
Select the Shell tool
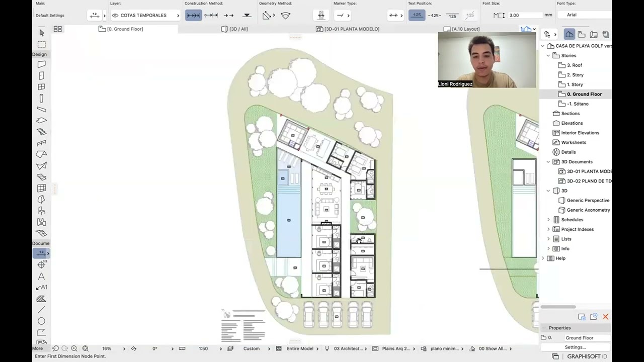coord(42,165)
